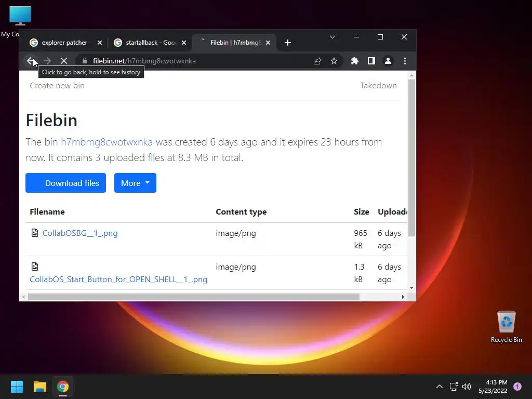Open CollabOS_Start_Button_for_OPEN_SHELL__1_.png link

click(118, 279)
